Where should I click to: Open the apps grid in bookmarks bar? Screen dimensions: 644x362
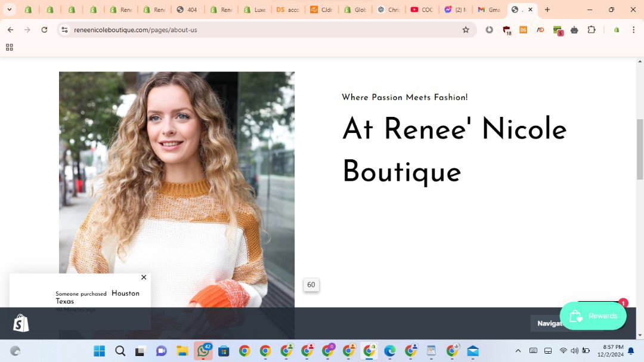10,47
